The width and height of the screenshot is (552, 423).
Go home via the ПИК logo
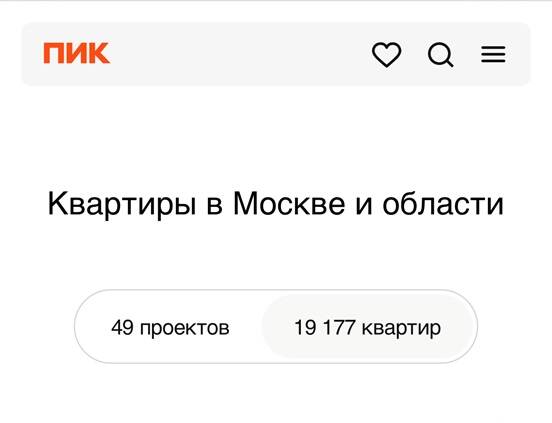pos(76,53)
